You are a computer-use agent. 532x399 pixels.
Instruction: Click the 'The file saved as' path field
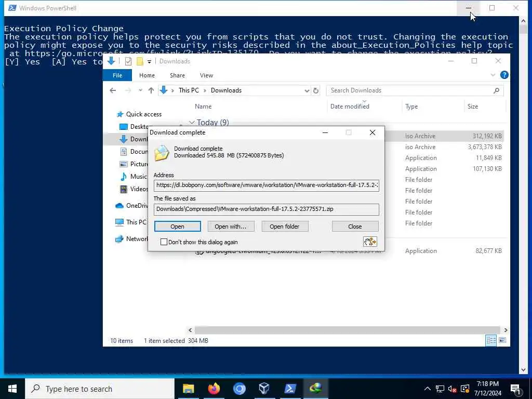[267, 209]
